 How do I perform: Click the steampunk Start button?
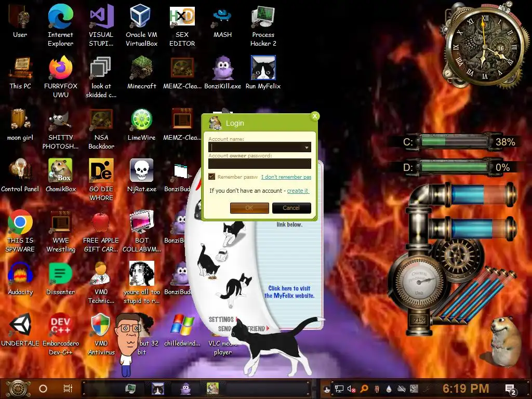[18, 389]
